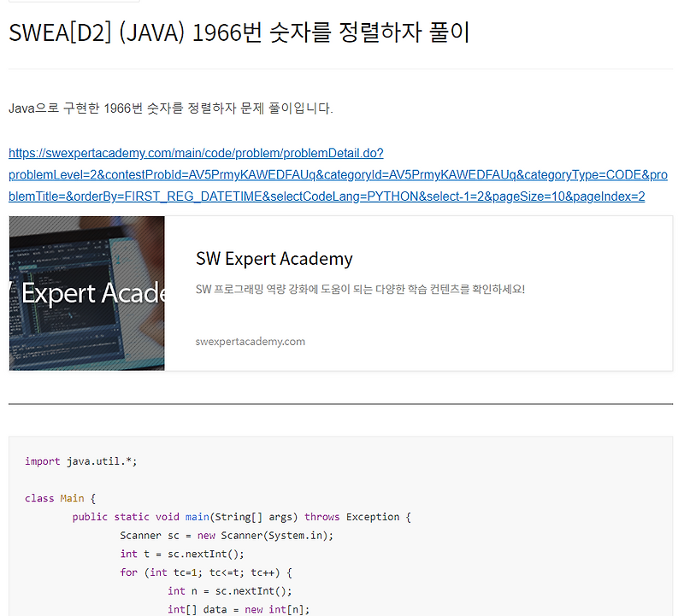The image size is (684, 616).
Task: Click the SW Expert Academy thumbnail image
Action: (85, 293)
